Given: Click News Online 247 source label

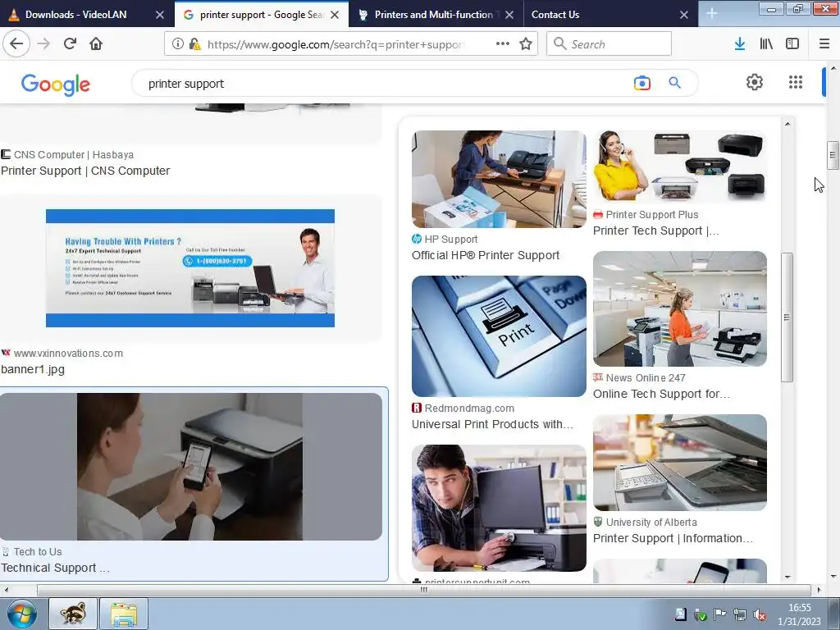Looking at the screenshot, I should pos(646,378).
